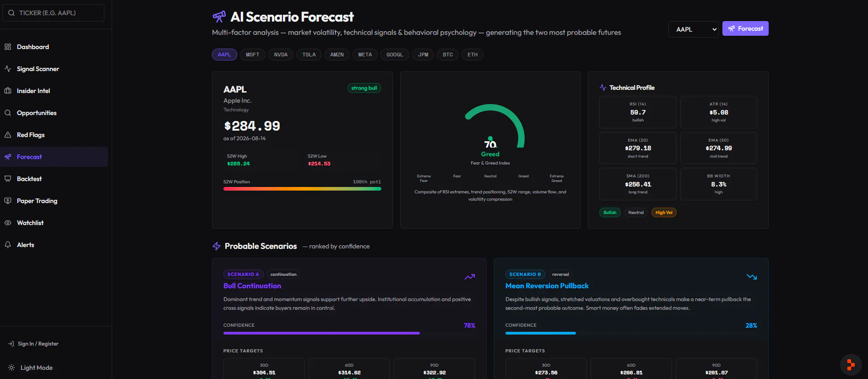Image resolution: width=868 pixels, height=379 pixels.
Task: Select the META ticker chip
Action: [x=365, y=55]
